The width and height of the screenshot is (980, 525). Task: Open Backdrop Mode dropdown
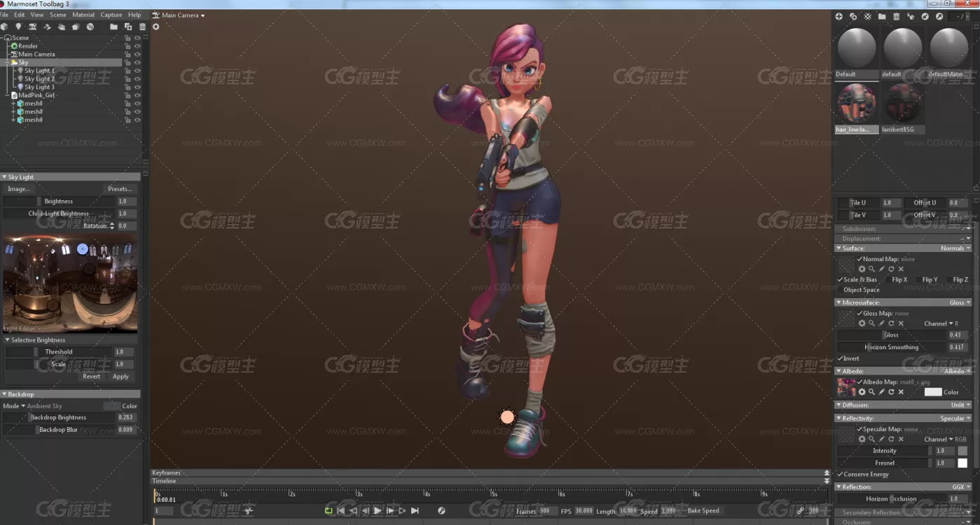(x=14, y=406)
